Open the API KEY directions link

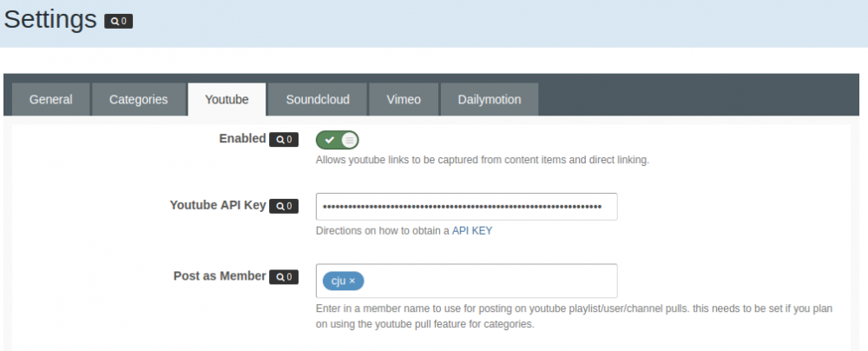tap(472, 231)
